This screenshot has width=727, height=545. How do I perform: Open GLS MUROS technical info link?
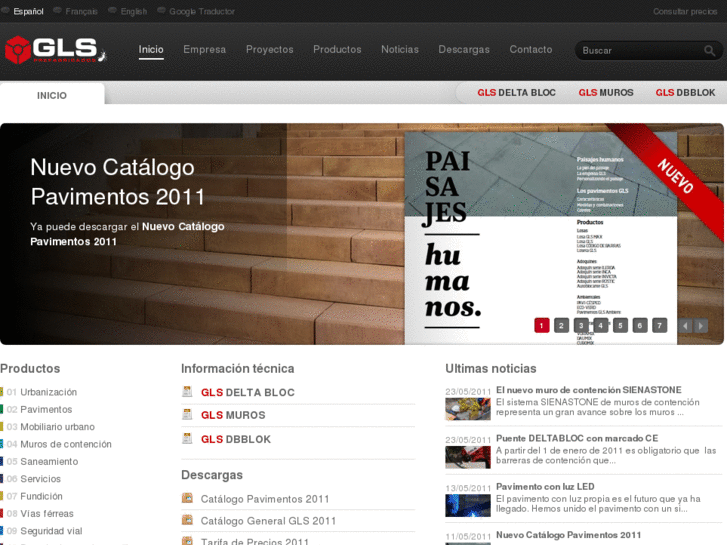point(233,415)
